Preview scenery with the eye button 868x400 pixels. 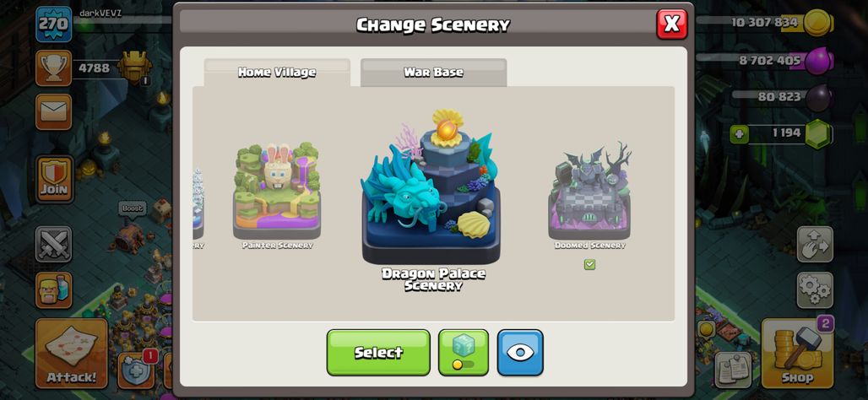(x=520, y=353)
